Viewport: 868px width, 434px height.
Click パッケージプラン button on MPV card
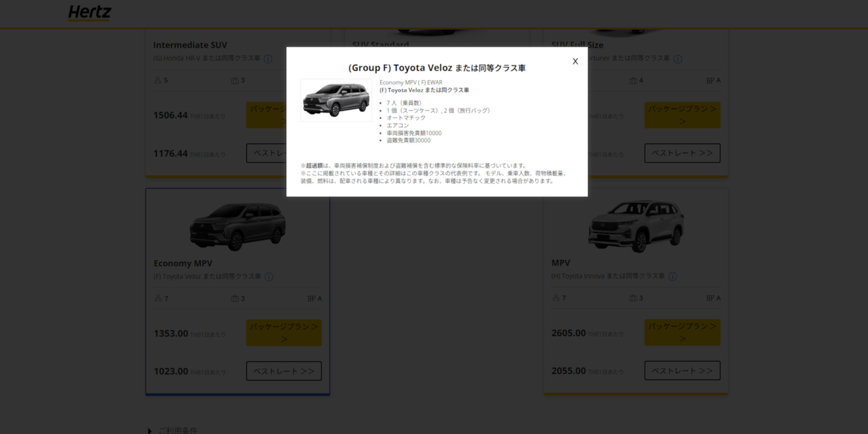coord(682,332)
